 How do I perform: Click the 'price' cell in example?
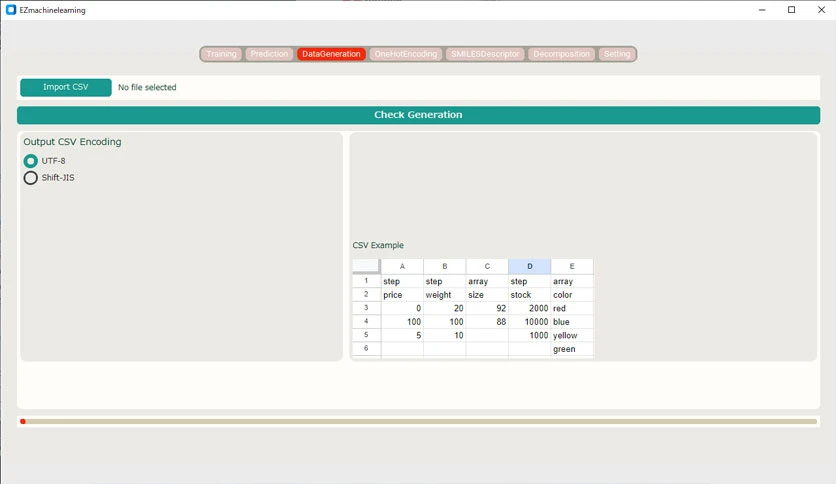402,295
